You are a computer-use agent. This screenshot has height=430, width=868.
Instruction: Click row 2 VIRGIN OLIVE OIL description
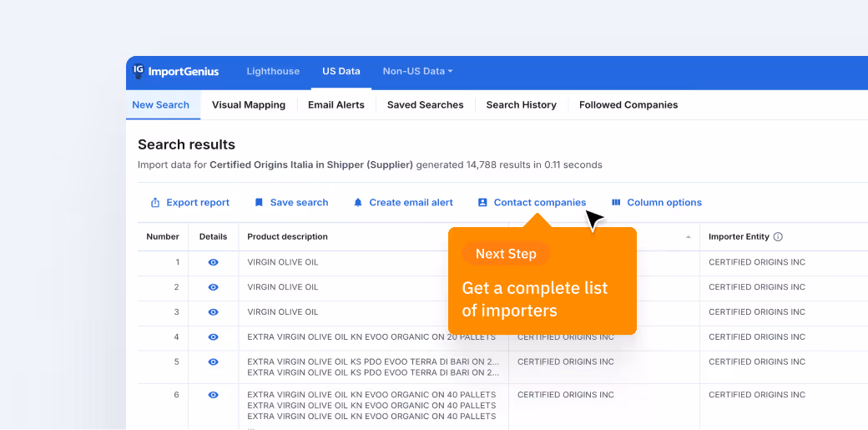click(283, 287)
